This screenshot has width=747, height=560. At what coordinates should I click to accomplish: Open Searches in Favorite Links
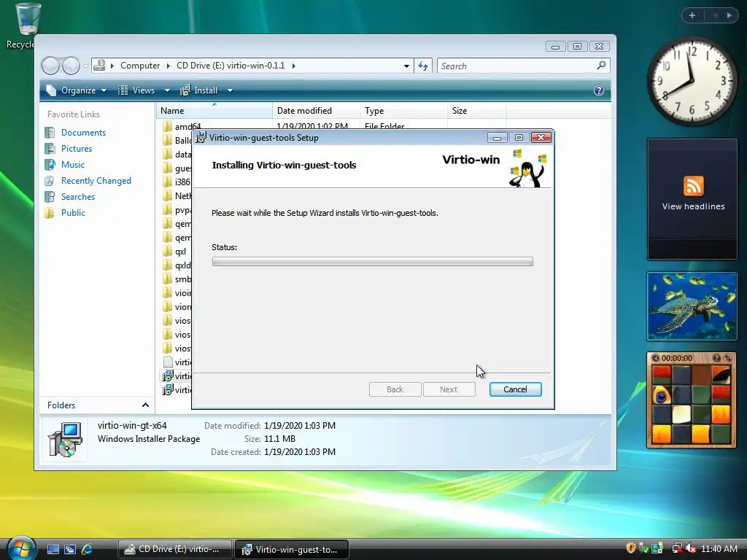[x=77, y=197]
